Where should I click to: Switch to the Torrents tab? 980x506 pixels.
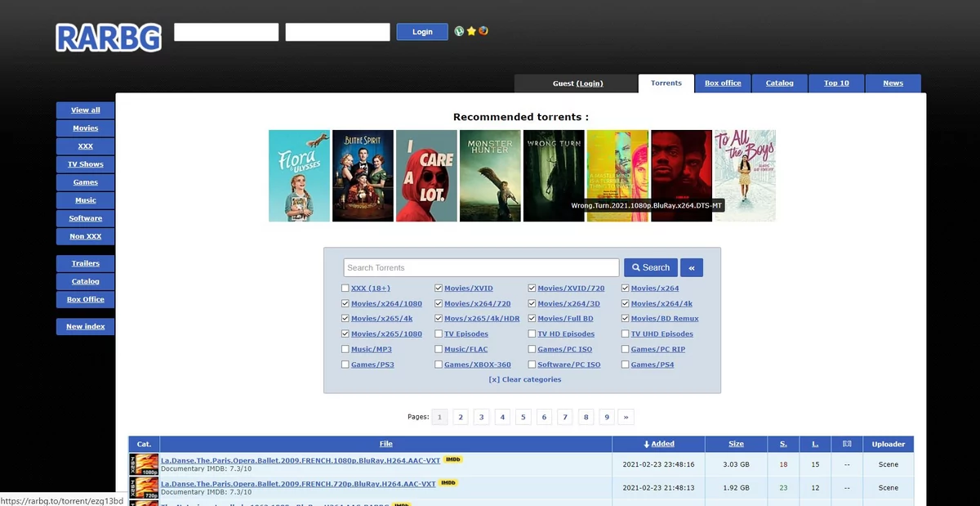point(666,83)
